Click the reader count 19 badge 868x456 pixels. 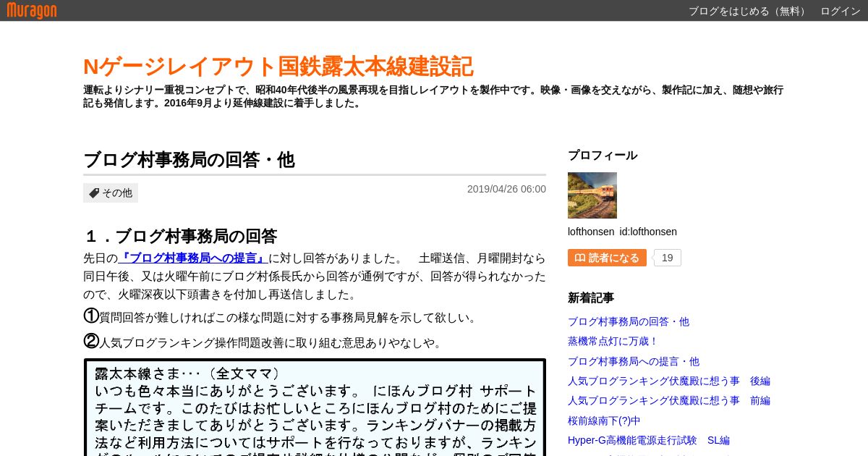click(x=667, y=258)
